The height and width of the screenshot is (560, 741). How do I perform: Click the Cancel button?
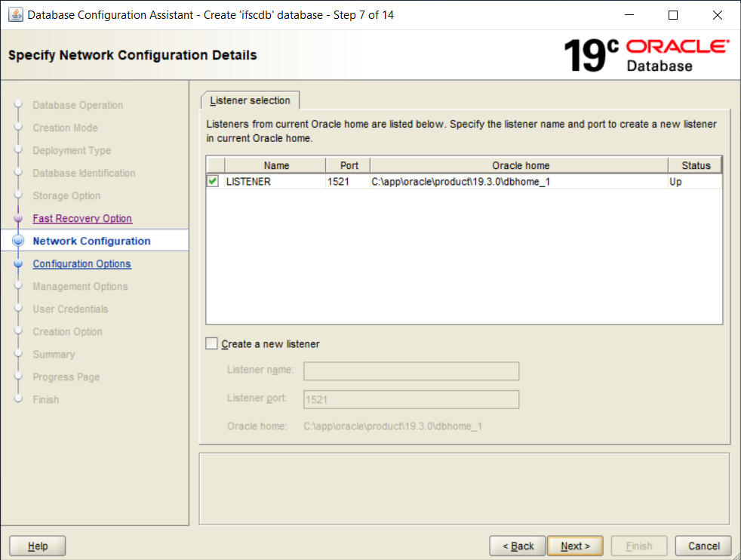coord(703,546)
